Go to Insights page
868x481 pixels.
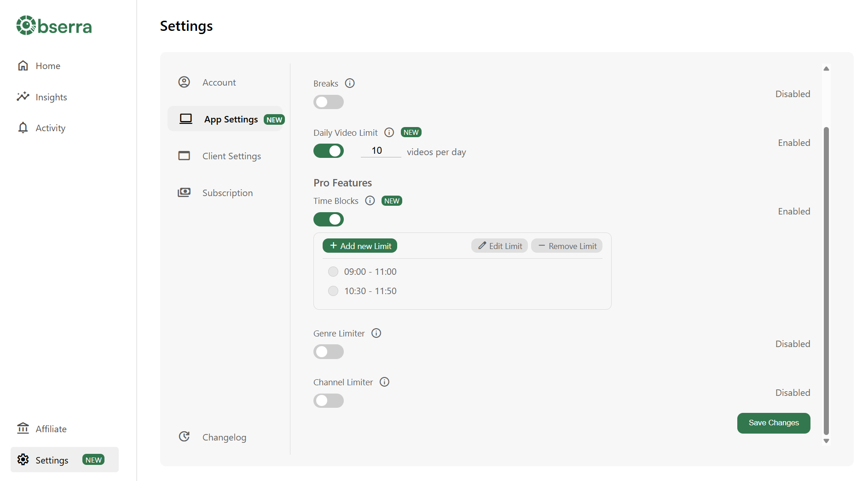pos(51,97)
